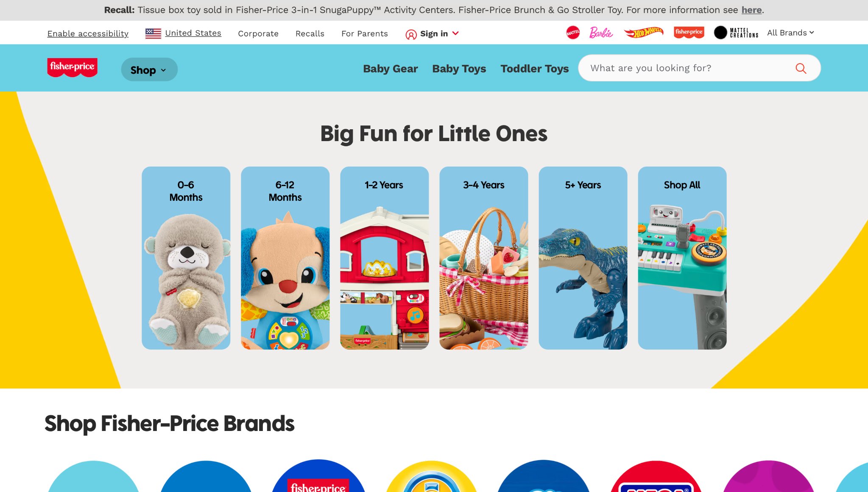868x492 pixels.
Task: Open the Baby Gear menu
Action: 390,69
